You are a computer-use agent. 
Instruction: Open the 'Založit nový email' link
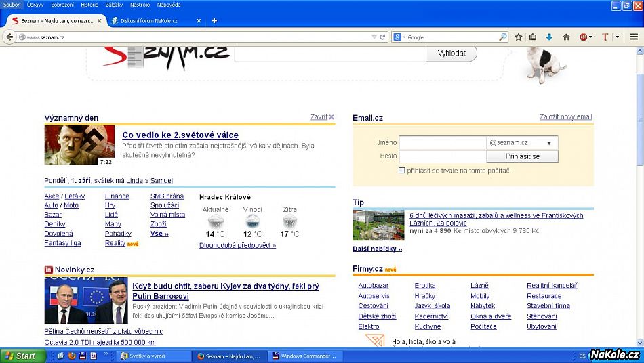pyautogui.click(x=566, y=117)
